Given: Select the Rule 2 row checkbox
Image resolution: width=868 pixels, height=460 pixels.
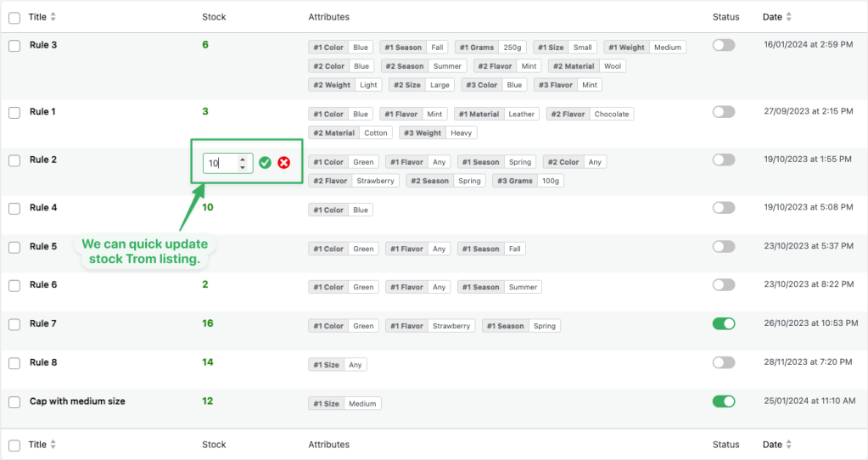Looking at the screenshot, I should 14,160.
